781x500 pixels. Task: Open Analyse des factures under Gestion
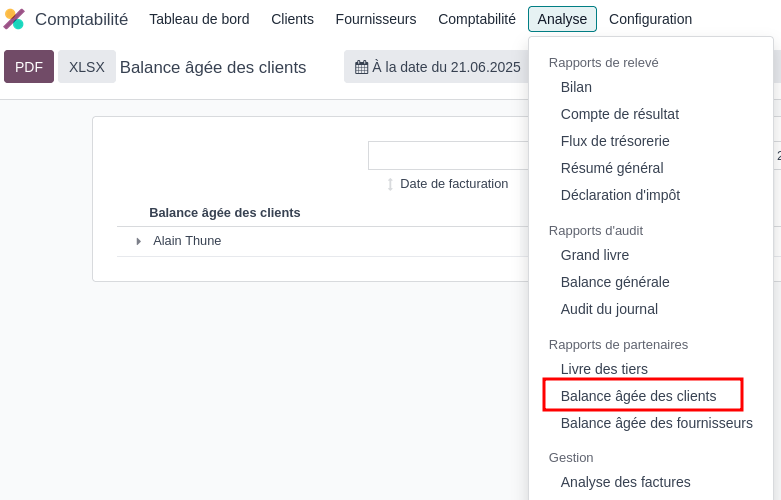(x=625, y=482)
